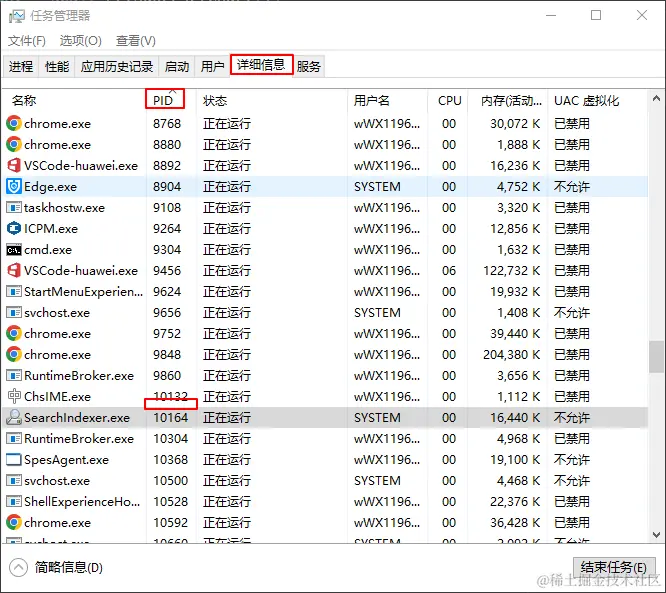Viewport: 666px width, 593px height.
Task: Click SYSTEM username in Edge.exe row
Action: coord(377,186)
